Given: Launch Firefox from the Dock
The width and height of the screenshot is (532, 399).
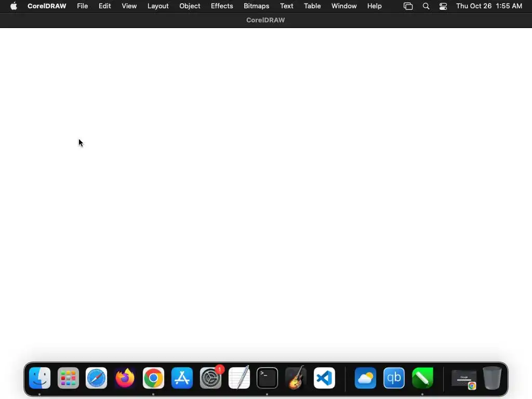Looking at the screenshot, I should point(125,378).
